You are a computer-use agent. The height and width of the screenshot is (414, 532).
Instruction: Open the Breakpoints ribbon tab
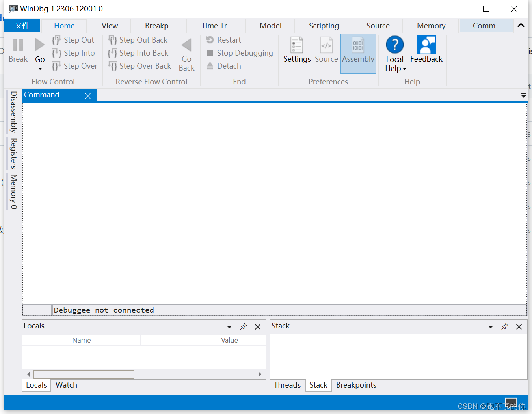160,26
